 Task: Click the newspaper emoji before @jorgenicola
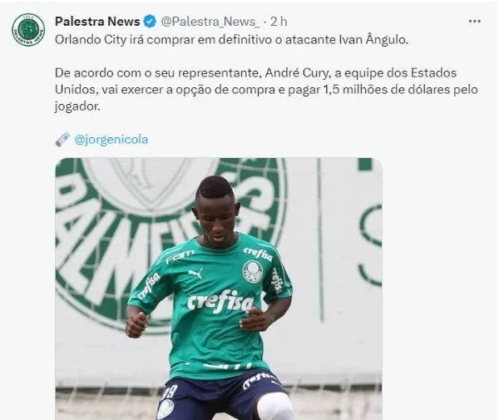coord(62,140)
